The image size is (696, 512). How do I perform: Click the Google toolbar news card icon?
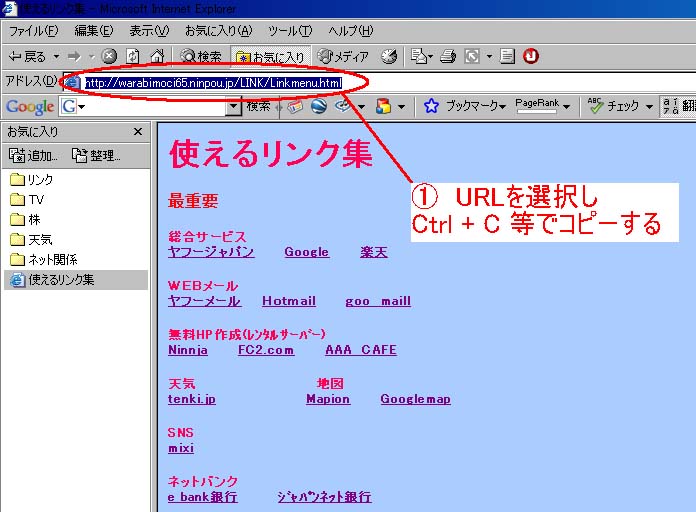click(x=295, y=106)
